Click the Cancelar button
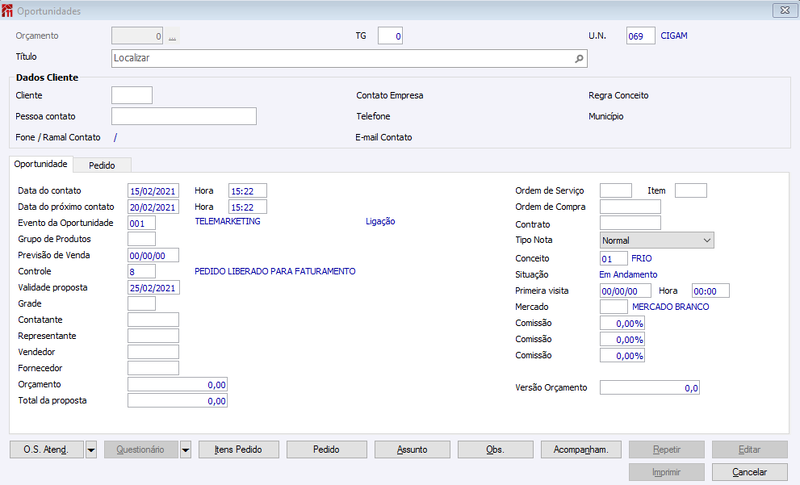The image size is (800, 485). click(749, 472)
